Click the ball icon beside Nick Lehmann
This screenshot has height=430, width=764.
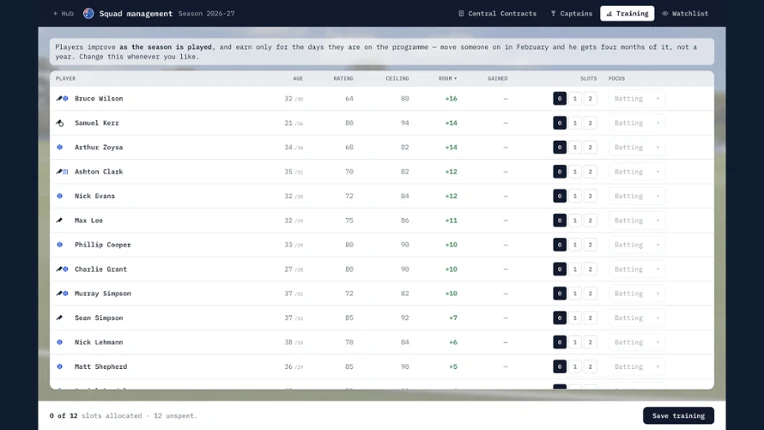[x=59, y=342]
